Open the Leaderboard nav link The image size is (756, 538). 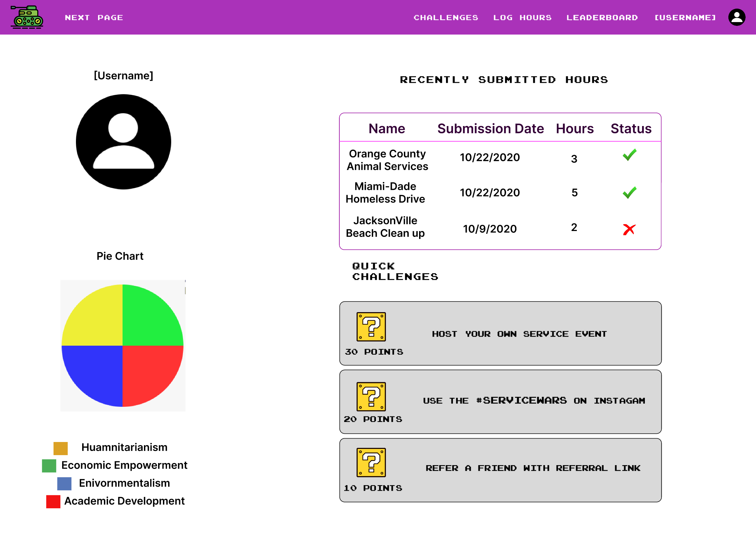click(x=602, y=18)
